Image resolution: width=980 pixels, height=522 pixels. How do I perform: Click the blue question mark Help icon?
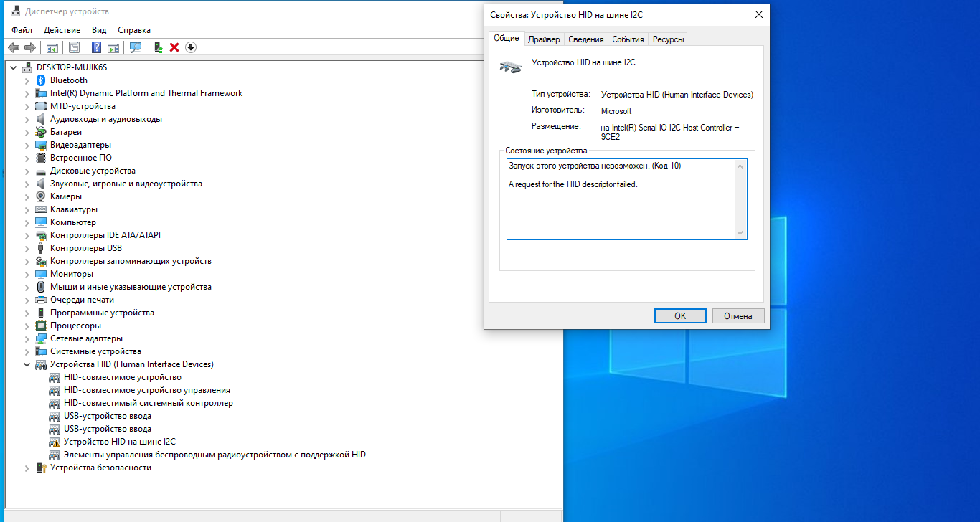coord(96,47)
